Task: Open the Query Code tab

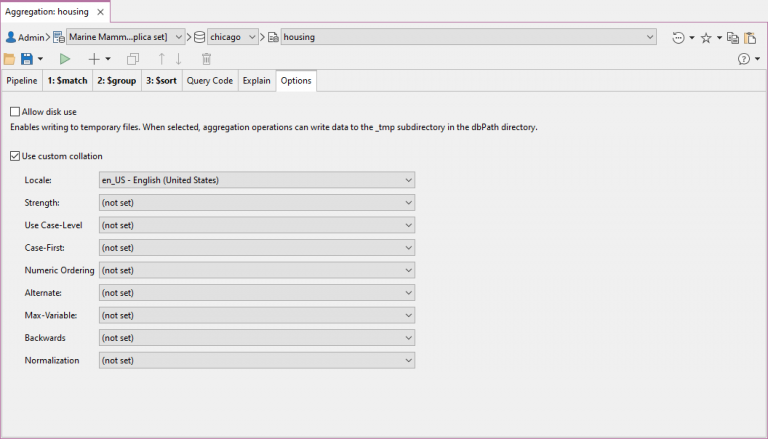Action: point(210,81)
